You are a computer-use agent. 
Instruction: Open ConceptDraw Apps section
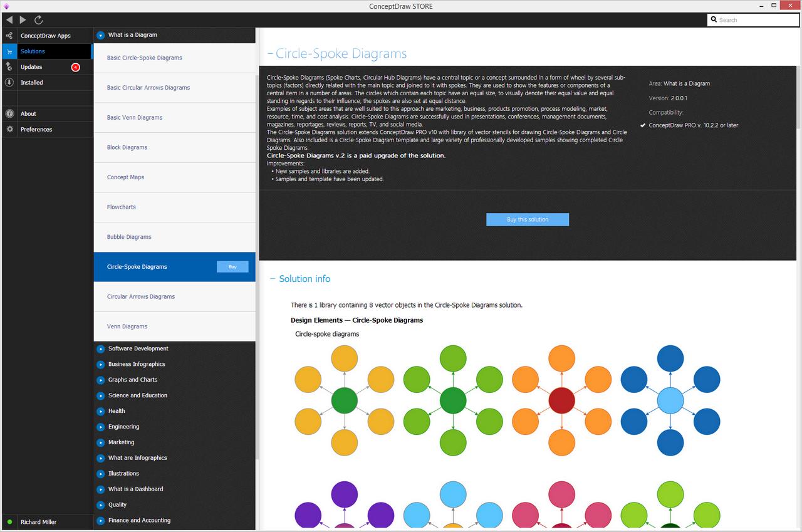tap(47, 36)
